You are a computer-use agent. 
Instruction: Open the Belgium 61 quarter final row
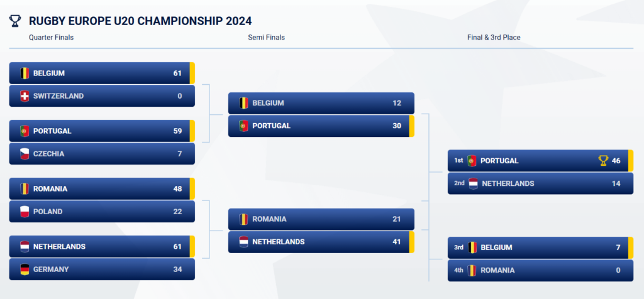pos(102,73)
